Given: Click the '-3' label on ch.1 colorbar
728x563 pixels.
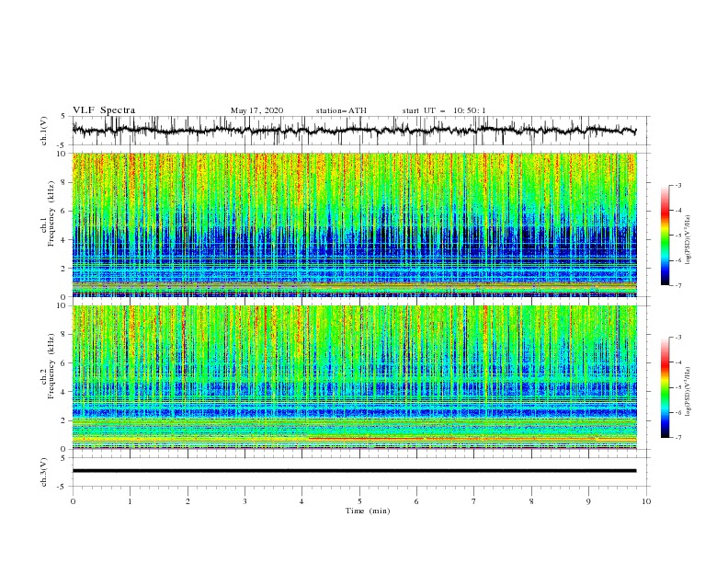Looking at the screenshot, I should coord(677,185).
